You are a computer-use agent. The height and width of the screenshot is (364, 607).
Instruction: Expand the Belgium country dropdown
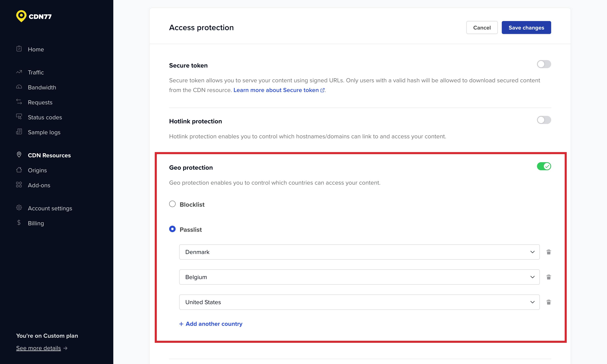click(x=359, y=277)
